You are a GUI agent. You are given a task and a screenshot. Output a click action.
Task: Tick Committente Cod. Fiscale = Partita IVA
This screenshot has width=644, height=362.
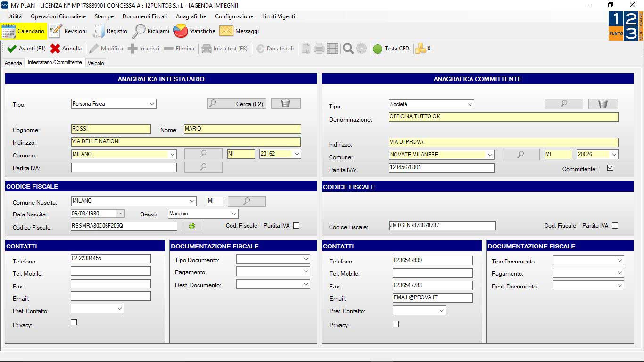pos(615,226)
